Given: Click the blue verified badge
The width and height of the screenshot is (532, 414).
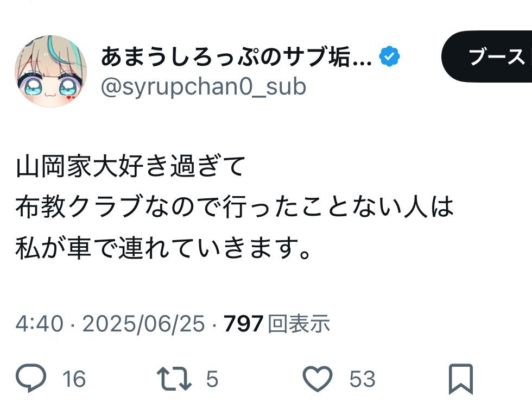Looking at the screenshot, I should point(390,56).
